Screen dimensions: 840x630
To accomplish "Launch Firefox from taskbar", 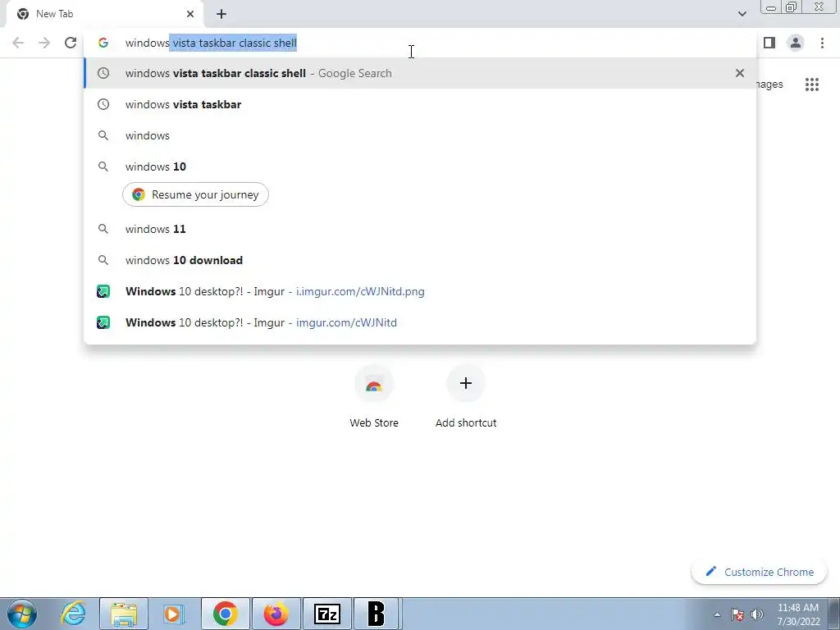I will pos(276,614).
